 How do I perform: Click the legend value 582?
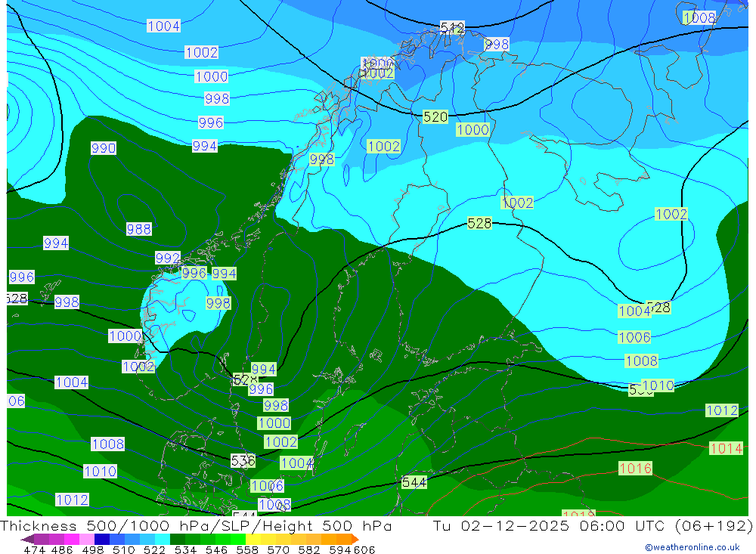pos(308,550)
